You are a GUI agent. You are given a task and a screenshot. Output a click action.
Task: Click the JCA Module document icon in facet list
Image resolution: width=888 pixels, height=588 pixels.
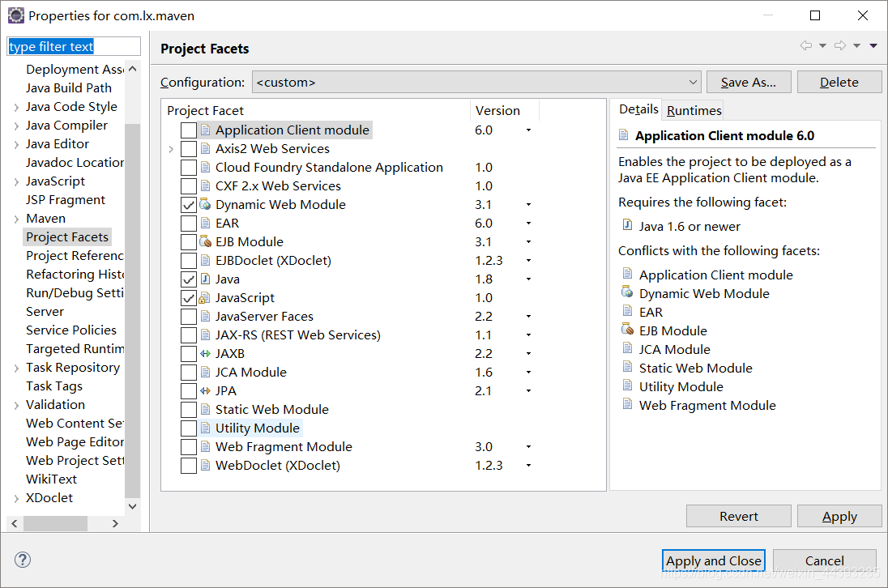[205, 373]
